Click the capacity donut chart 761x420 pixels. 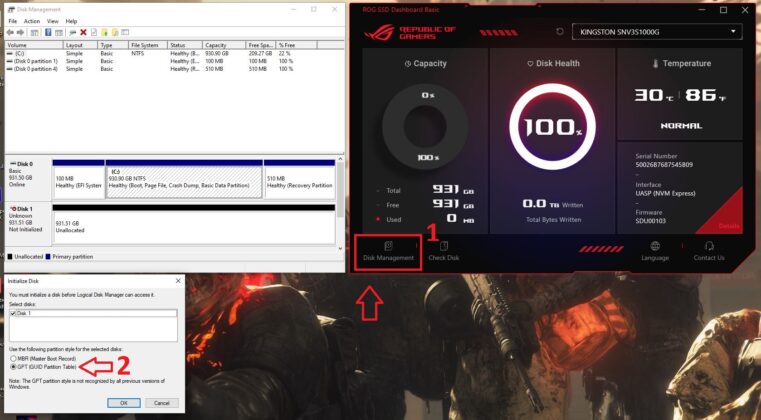coord(426,126)
